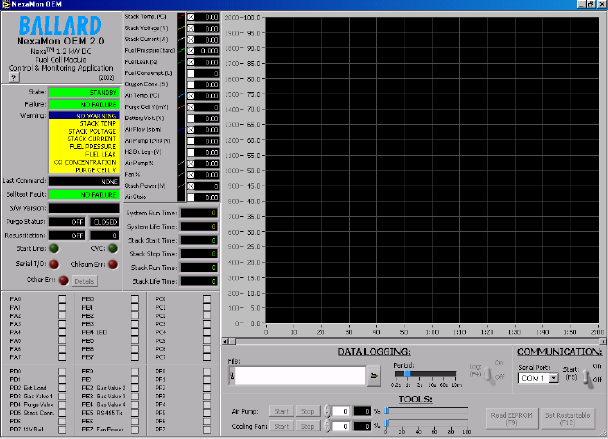Viewport: 608px width, 439px height.
Task: Click the Air Pump white numeric input
Action: click(341, 411)
